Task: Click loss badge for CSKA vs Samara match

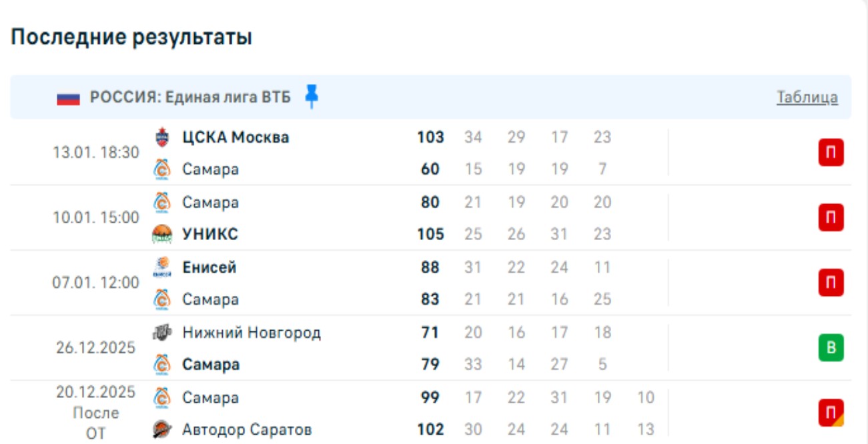Action: 831,153
